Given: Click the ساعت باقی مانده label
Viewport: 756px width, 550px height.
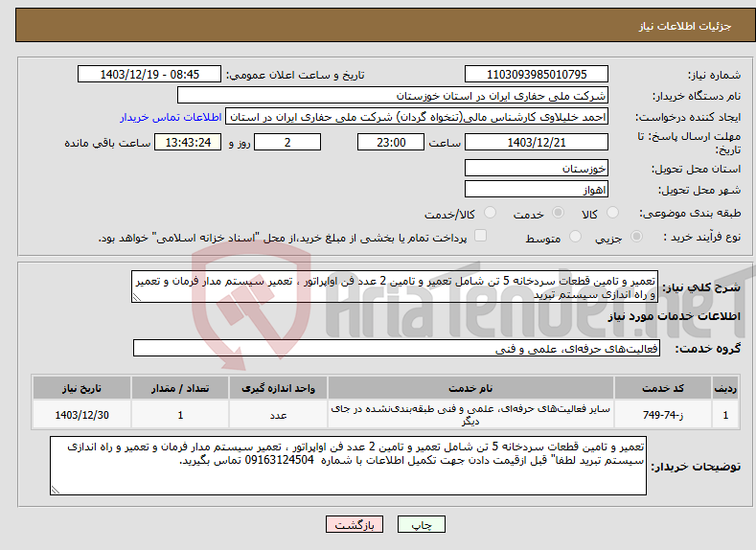Looking at the screenshot, I should [107, 143].
